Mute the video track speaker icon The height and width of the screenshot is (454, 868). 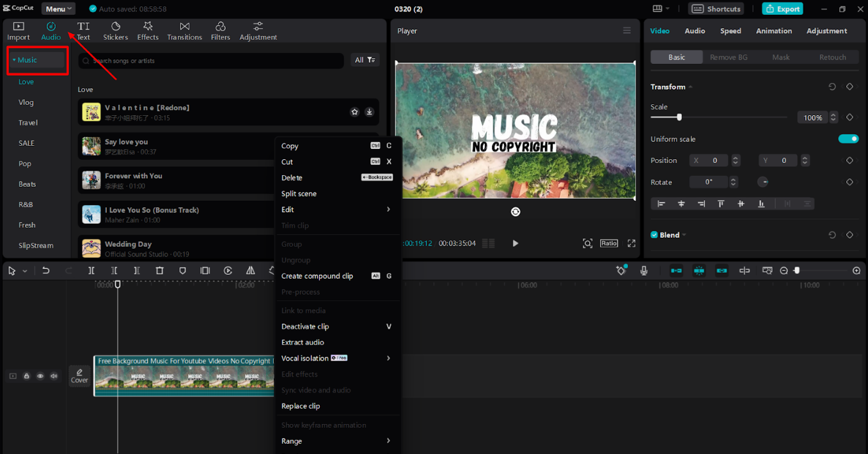[x=54, y=376]
